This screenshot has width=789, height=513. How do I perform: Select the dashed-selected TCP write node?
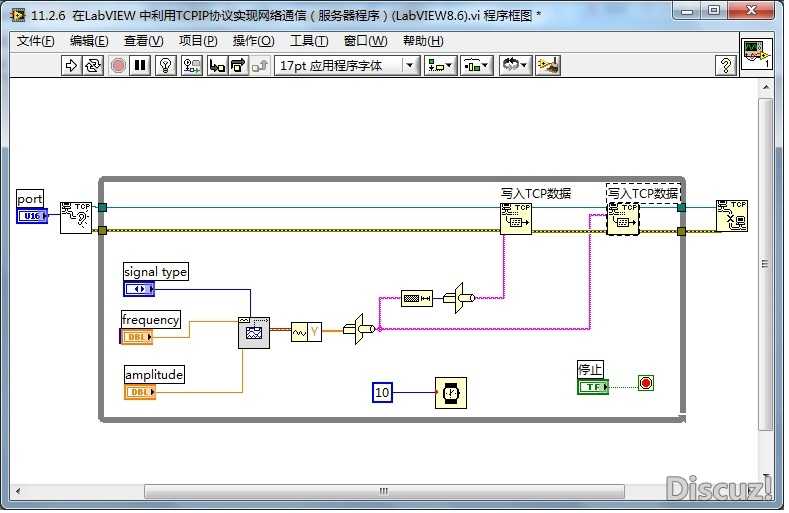click(623, 219)
